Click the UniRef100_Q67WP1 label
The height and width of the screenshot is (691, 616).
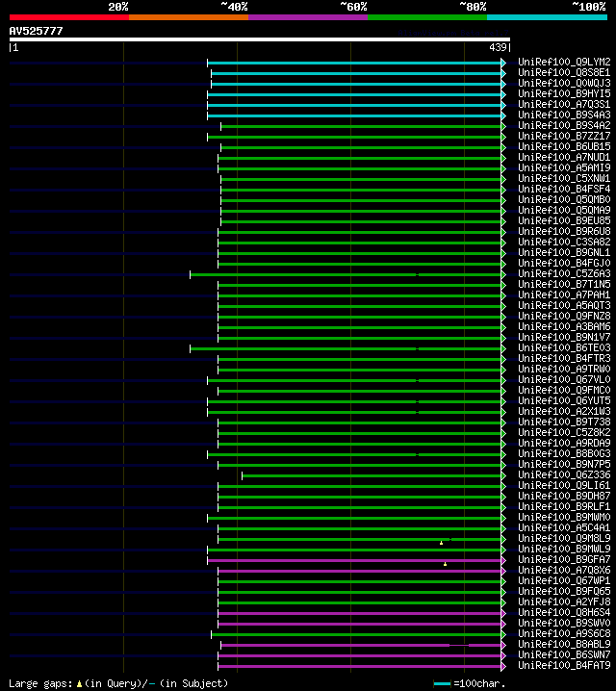tap(564, 580)
